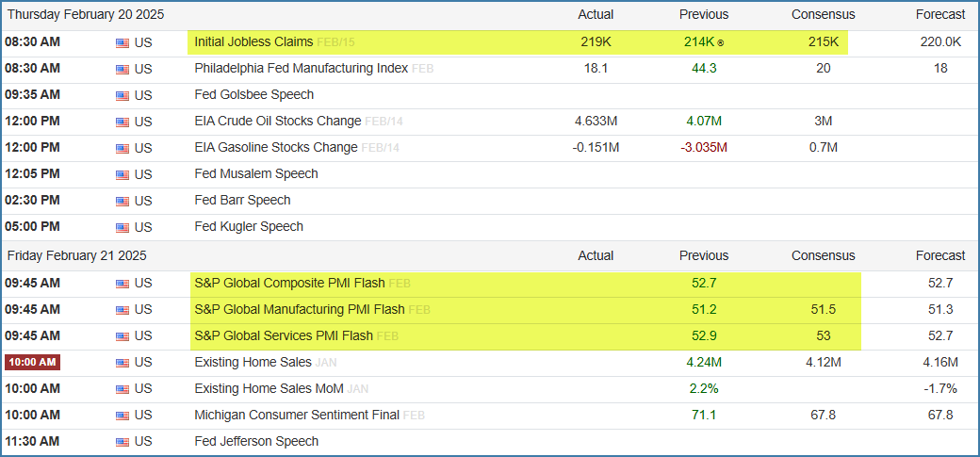Click the flag icon beside Fed Jefferson Speech

point(122,442)
